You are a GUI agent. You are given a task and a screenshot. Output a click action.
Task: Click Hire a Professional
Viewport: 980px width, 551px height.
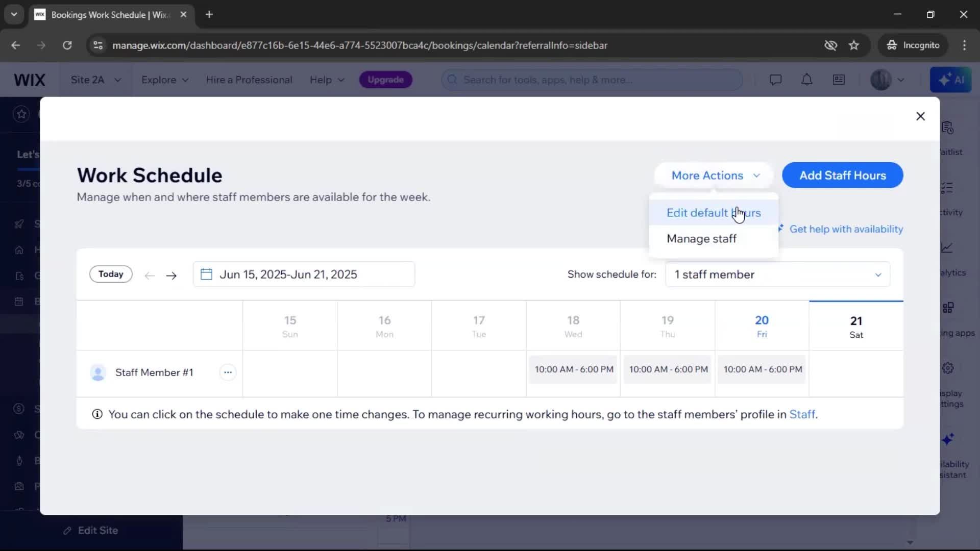[x=249, y=80]
